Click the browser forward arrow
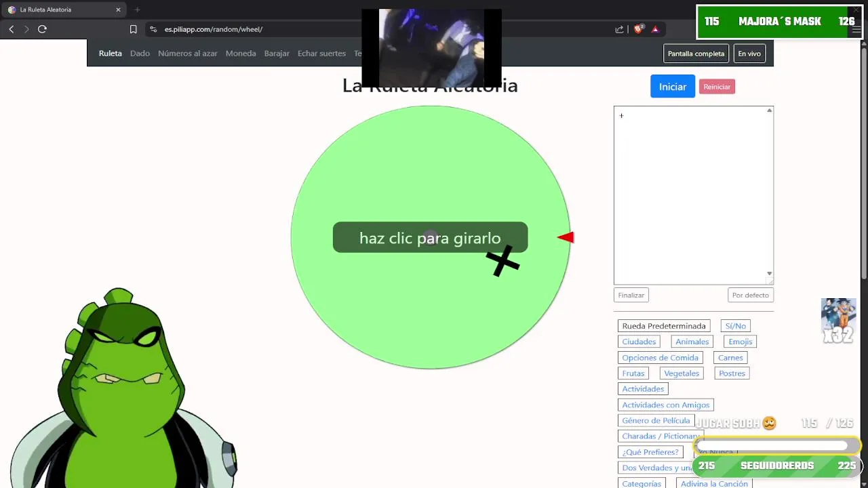 pos(26,29)
